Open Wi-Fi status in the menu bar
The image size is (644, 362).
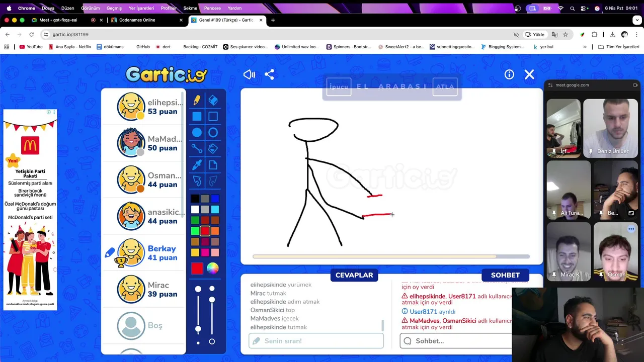[560, 8]
